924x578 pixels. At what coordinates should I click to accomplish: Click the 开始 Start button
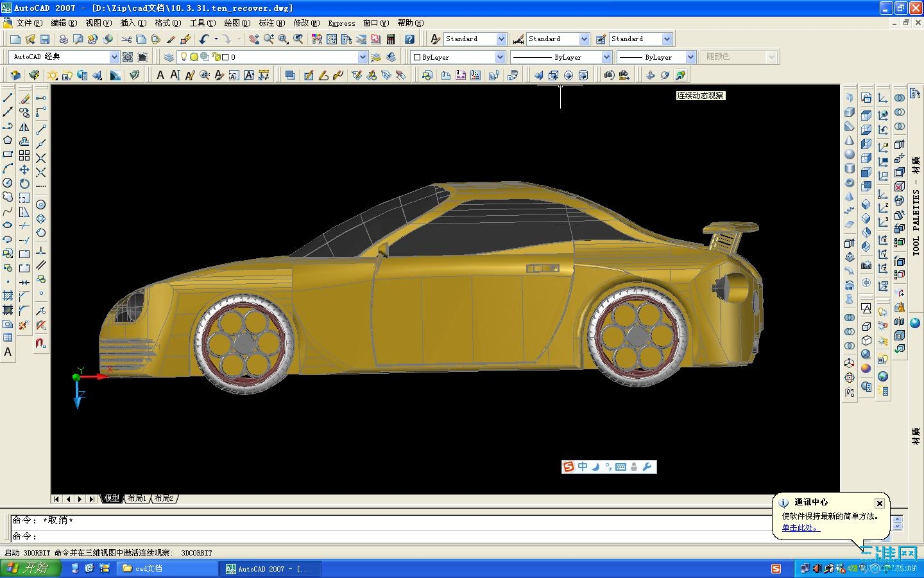(31, 568)
